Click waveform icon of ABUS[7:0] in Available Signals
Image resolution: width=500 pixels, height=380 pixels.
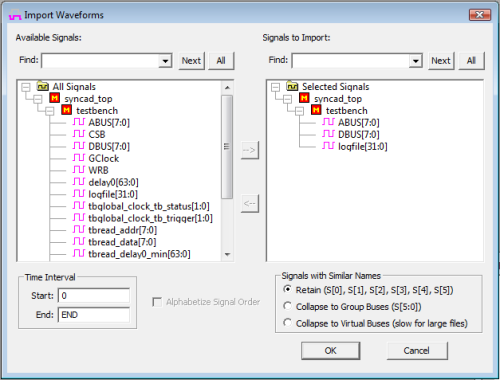click(79, 122)
